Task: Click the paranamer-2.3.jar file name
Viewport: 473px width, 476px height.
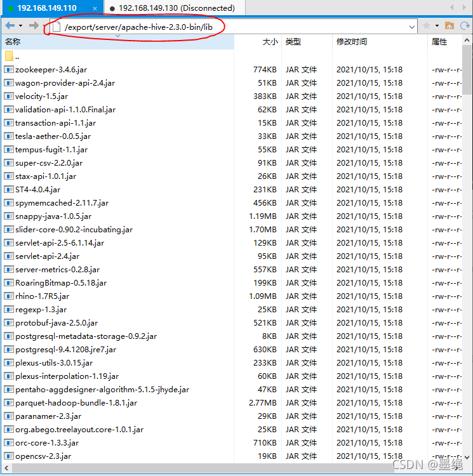Action: (x=48, y=416)
